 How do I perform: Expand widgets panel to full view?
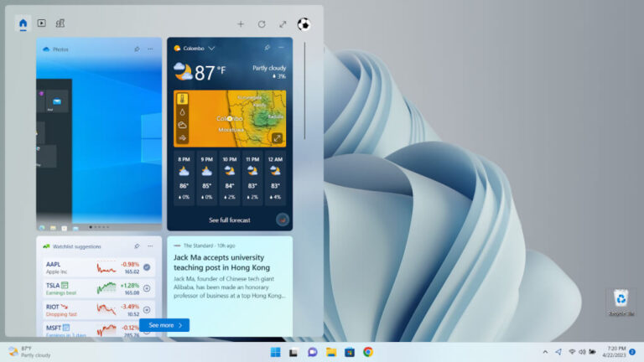(x=283, y=24)
